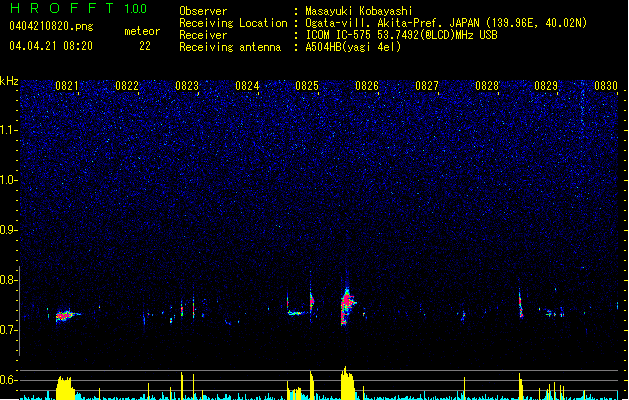The height and width of the screenshot is (400, 629).
Task: Click the 1.0 kHz axis label
Action: tap(8, 180)
